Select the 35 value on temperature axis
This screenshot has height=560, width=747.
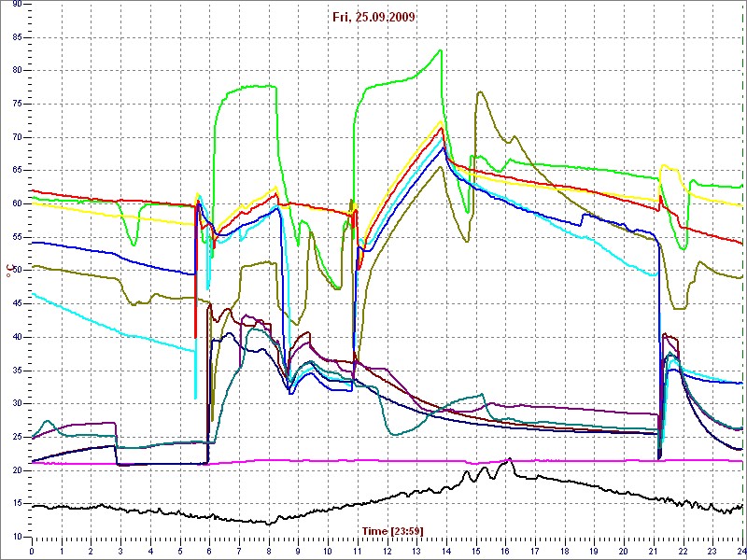16,371
